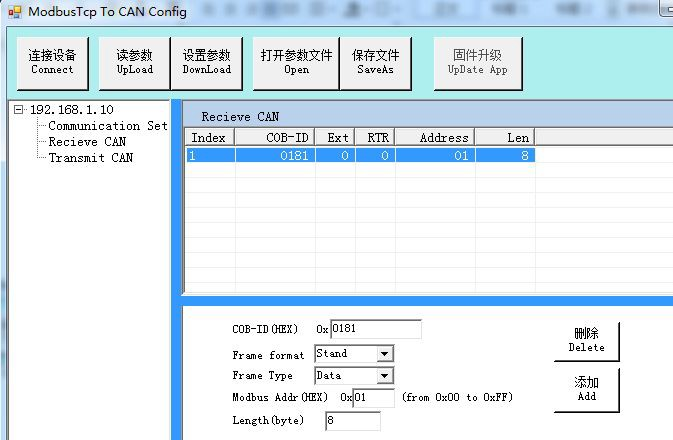Click the Add button
Screen dimensions: 673x440
tap(586, 389)
